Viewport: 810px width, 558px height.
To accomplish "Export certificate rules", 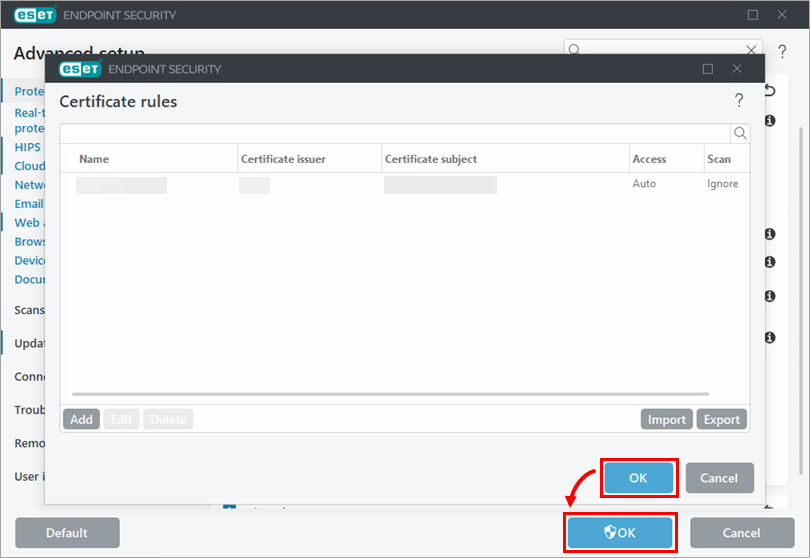I will pos(722,419).
